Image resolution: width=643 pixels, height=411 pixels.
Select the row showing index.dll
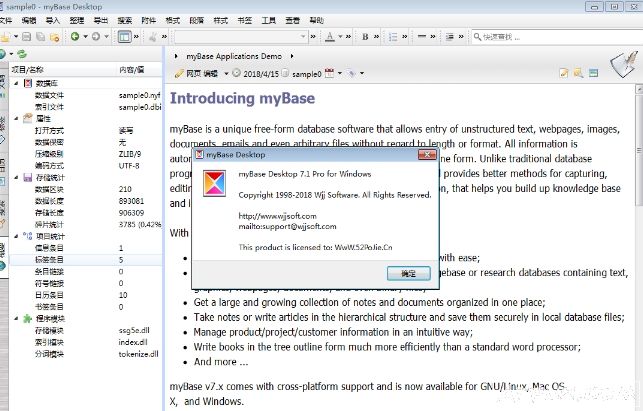[x=86, y=342]
